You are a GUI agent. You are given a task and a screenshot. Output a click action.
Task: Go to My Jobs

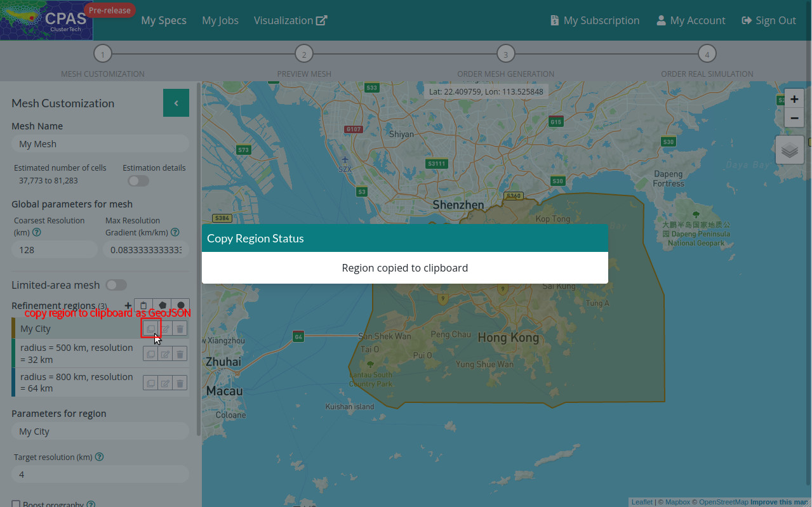pyautogui.click(x=220, y=20)
